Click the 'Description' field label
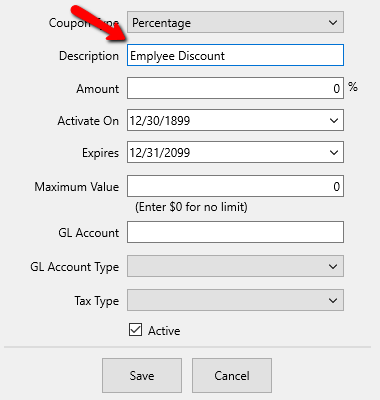This screenshot has width=380, height=400. pyautogui.click(x=89, y=56)
